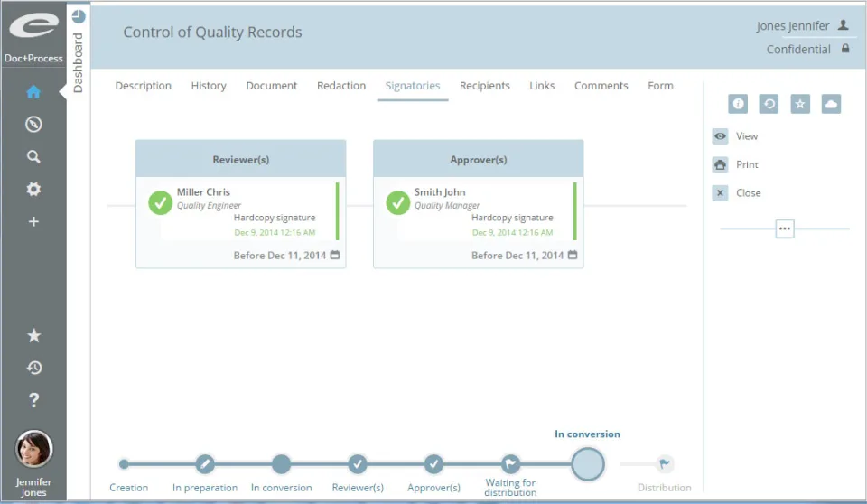The image size is (867, 504).
Task: Click the plus icon to create new
Action: [x=33, y=221]
